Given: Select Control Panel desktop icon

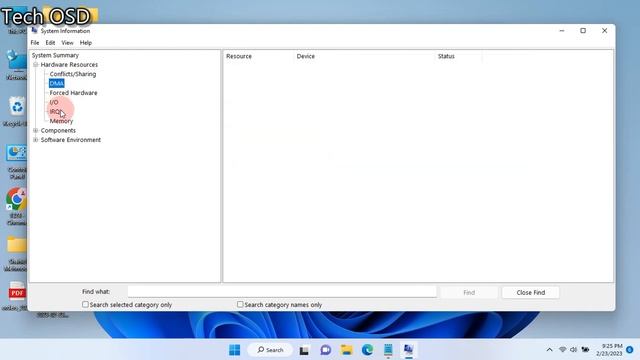Looking at the screenshot, I should 17,162.
